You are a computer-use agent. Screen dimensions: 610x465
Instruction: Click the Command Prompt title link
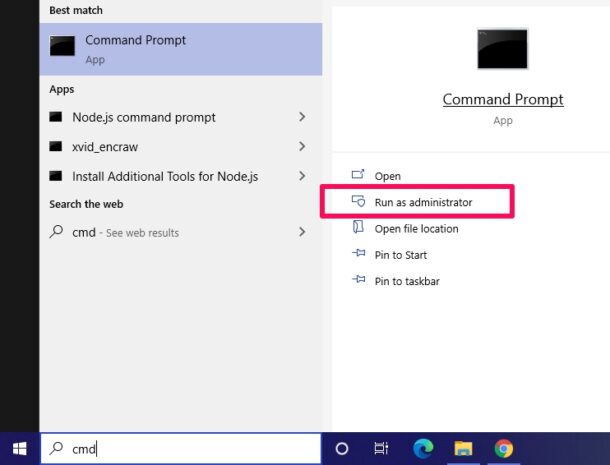(x=502, y=100)
